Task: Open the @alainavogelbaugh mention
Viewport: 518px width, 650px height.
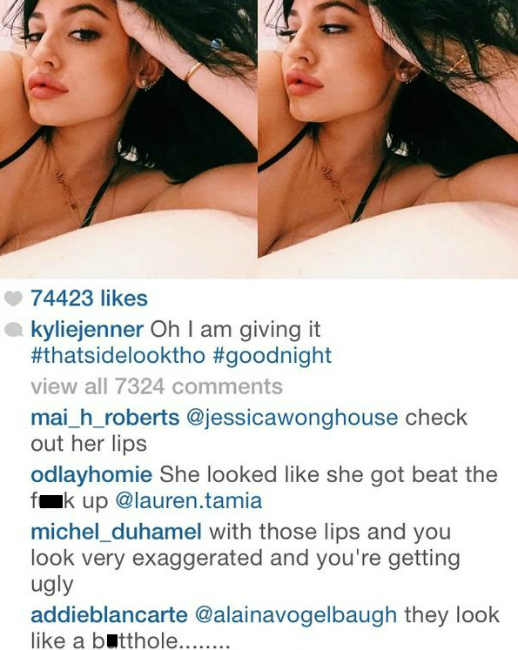Action: [295, 615]
